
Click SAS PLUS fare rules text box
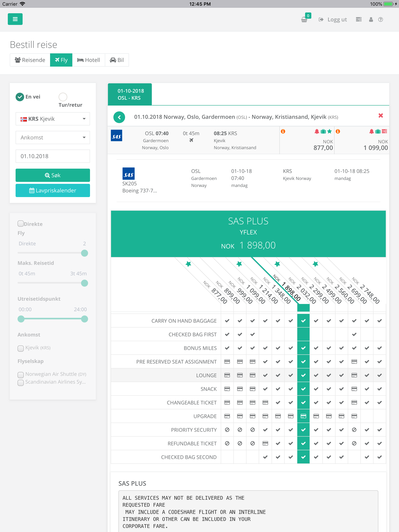click(248, 511)
